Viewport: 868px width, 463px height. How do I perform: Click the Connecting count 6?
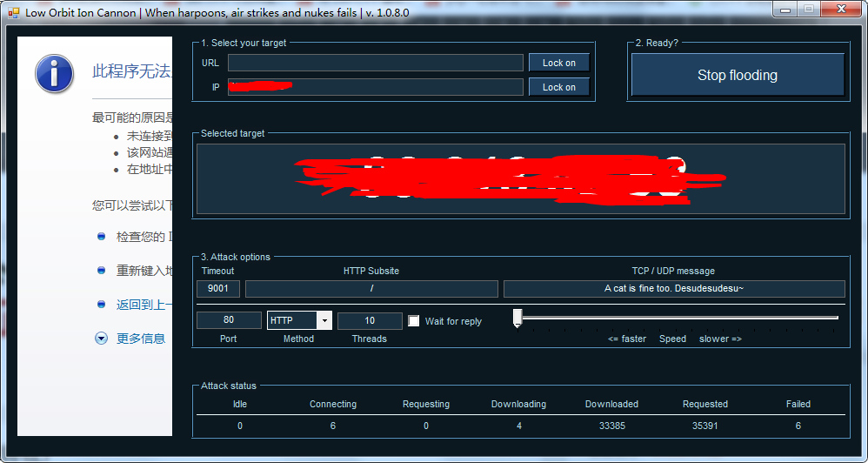pos(333,426)
